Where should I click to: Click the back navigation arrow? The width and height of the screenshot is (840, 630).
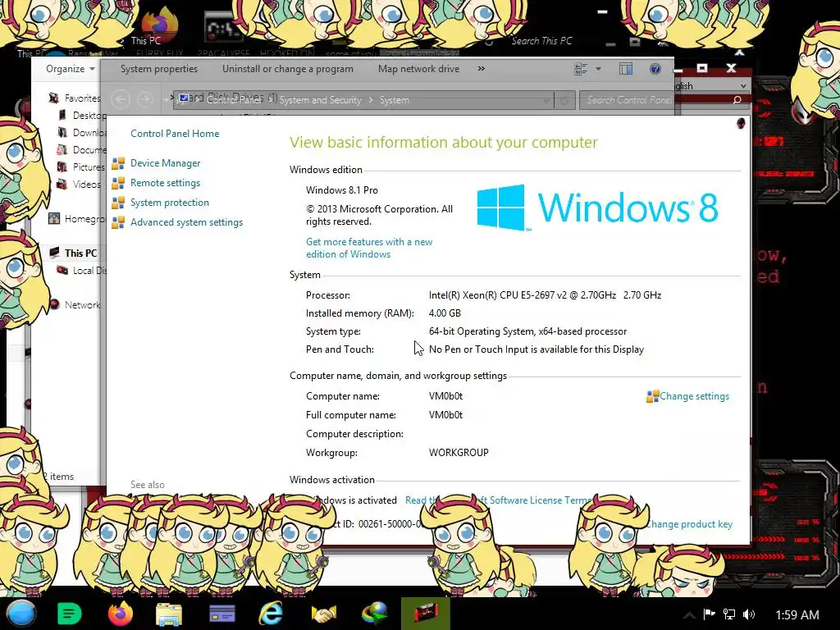tap(121, 99)
